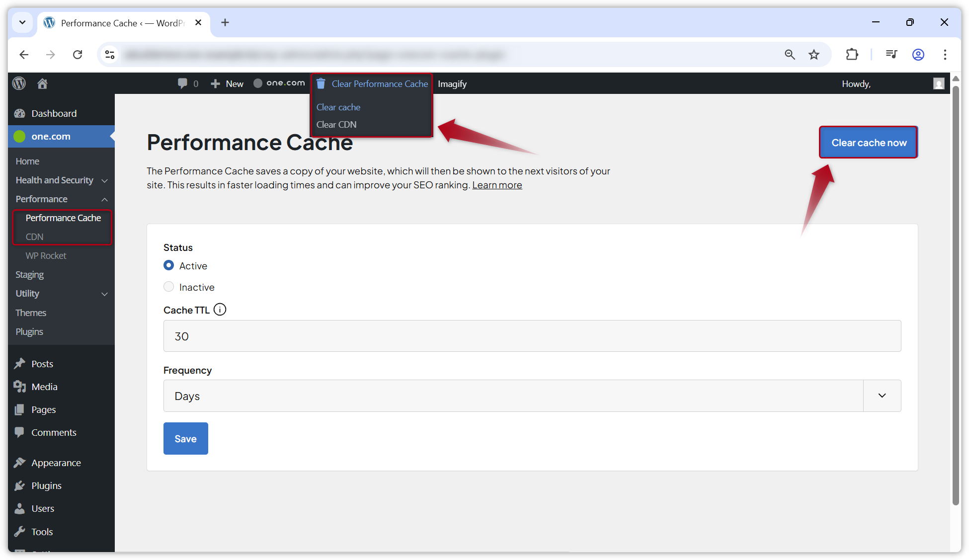The width and height of the screenshot is (969, 560).
Task: Click the Cache TTL info icon
Action: [x=220, y=309]
